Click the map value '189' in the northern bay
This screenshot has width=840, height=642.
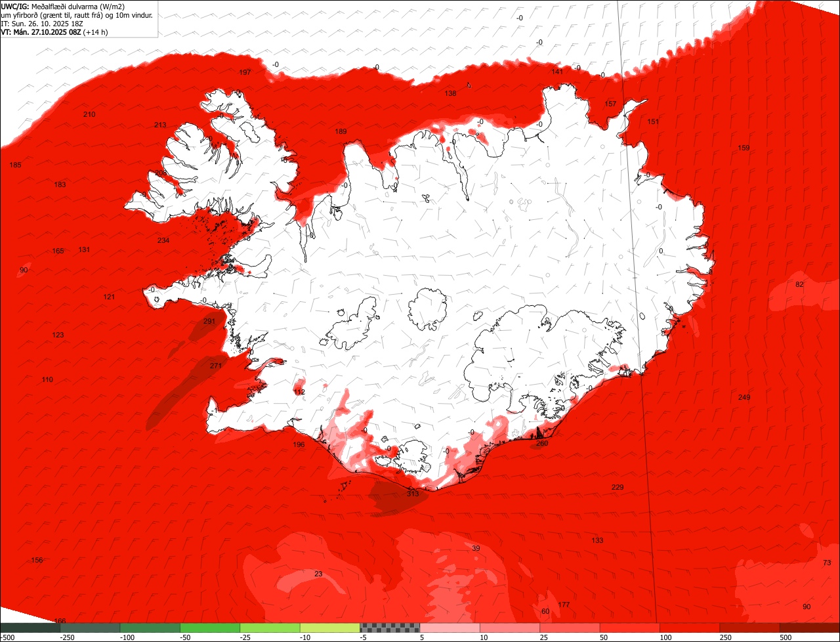[341, 132]
